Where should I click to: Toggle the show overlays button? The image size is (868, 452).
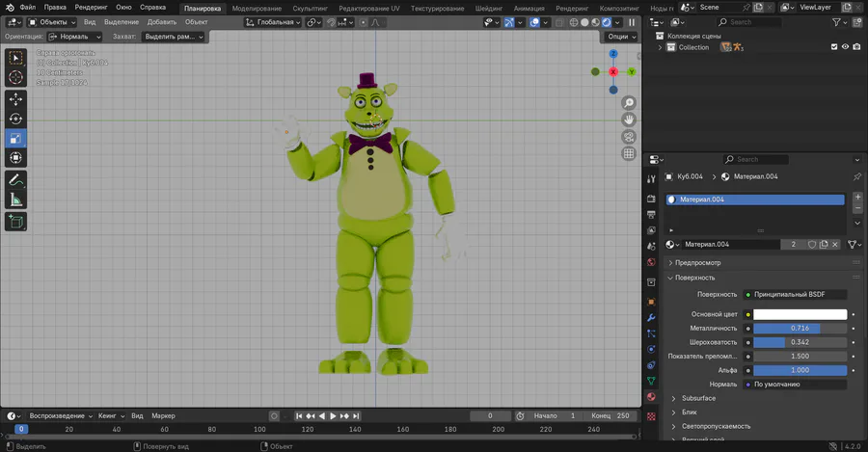click(x=534, y=22)
